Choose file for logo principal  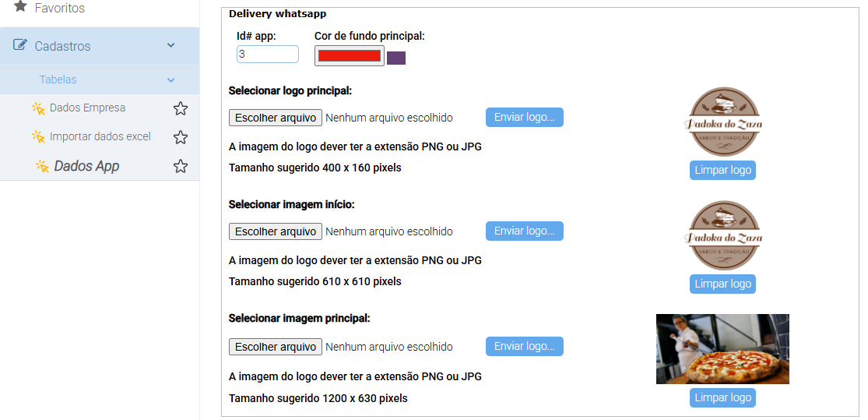coord(276,118)
